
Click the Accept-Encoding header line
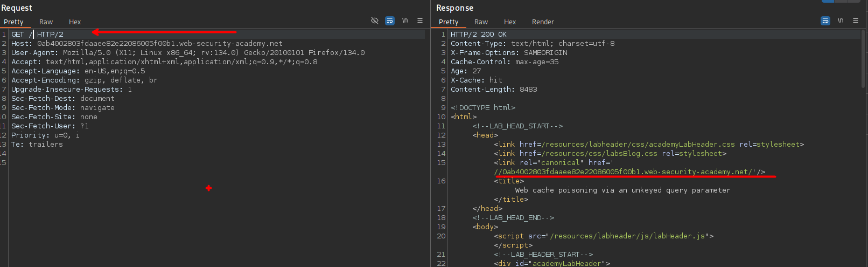[x=85, y=80]
